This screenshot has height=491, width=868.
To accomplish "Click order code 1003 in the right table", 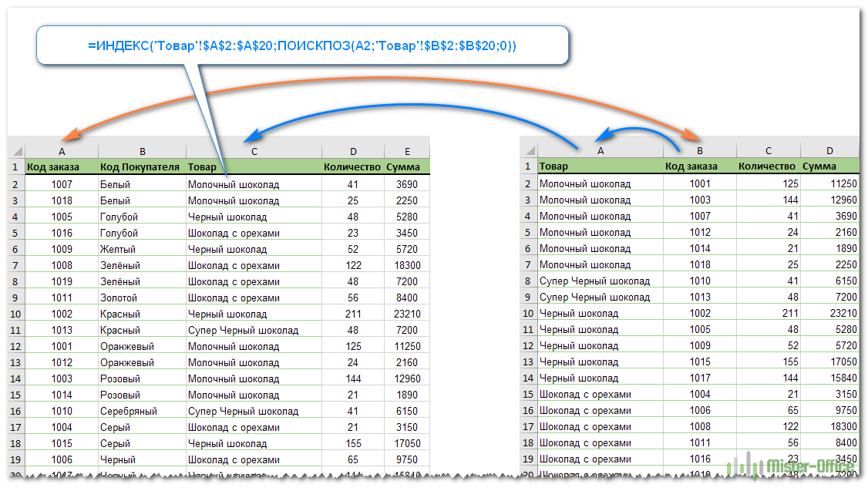I will coord(700,200).
